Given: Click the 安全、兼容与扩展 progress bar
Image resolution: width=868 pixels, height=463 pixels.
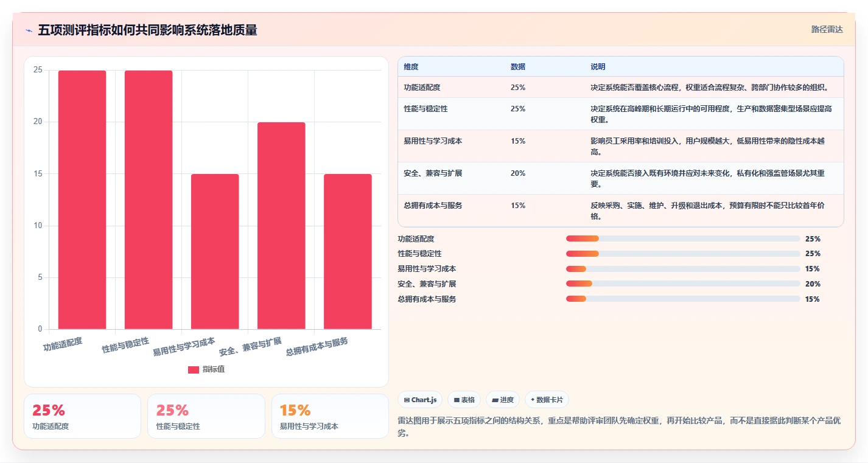Looking at the screenshot, I should click(683, 284).
